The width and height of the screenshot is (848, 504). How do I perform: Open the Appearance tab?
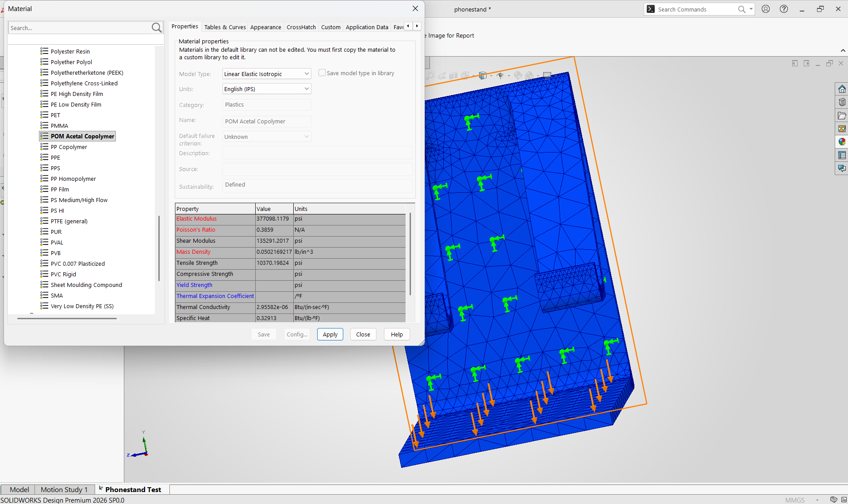265,27
